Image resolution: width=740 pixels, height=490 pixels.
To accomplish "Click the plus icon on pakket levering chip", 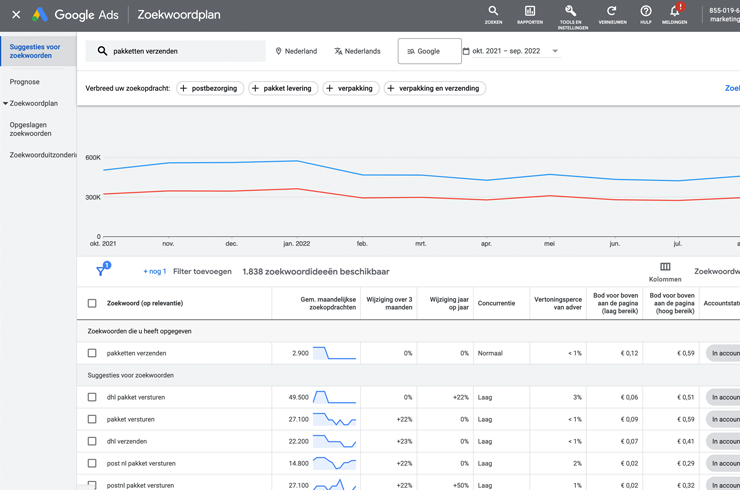I will point(255,88).
